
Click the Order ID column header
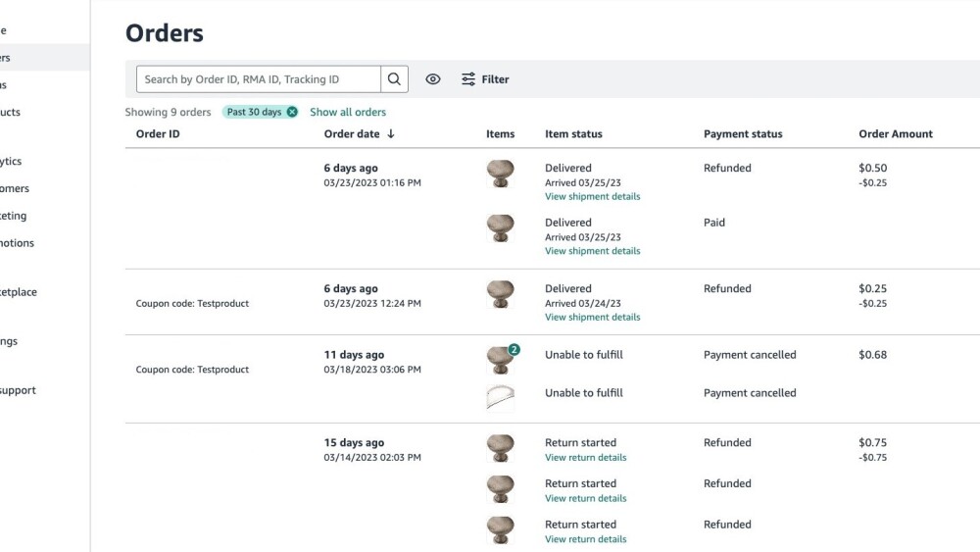click(158, 134)
